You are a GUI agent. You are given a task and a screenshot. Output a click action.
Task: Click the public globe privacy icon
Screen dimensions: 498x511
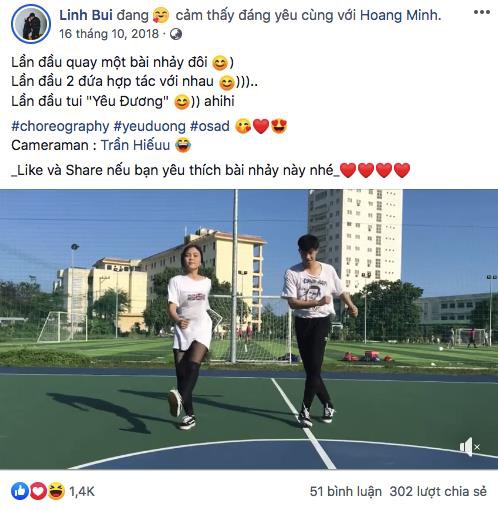click(x=176, y=34)
